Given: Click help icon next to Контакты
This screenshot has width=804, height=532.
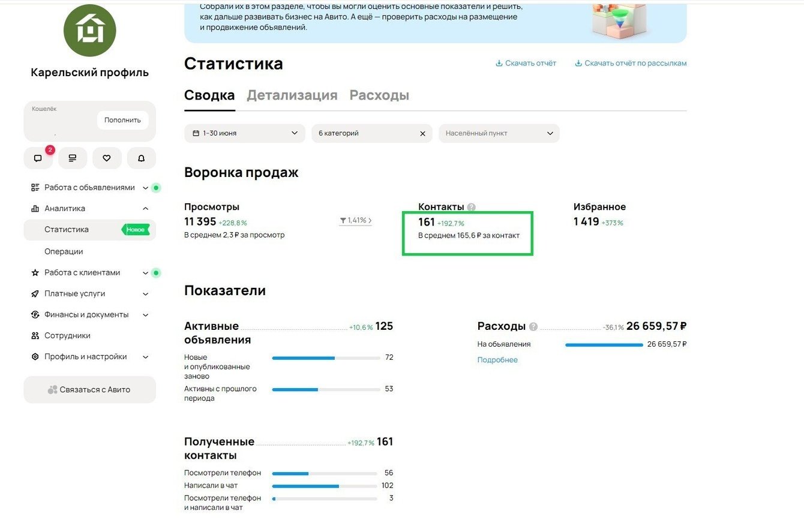Looking at the screenshot, I should point(472,208).
